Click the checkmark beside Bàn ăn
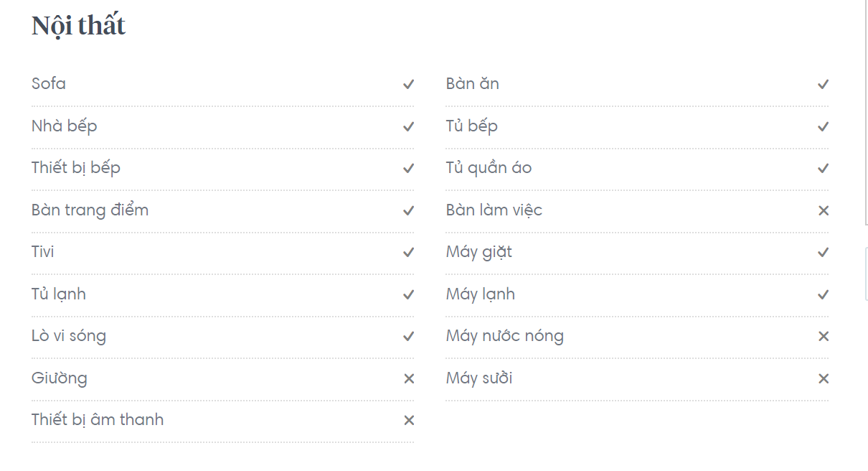The width and height of the screenshot is (868, 471). tap(824, 85)
